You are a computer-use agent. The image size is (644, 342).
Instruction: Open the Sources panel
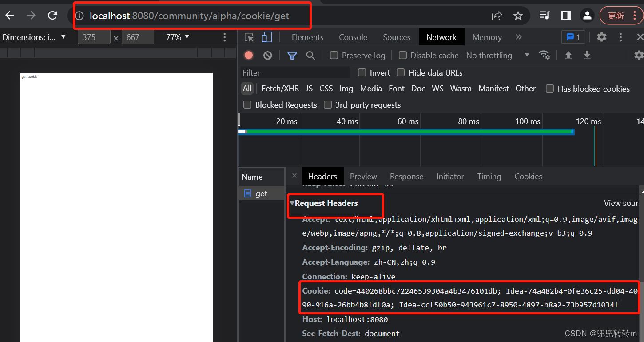point(397,37)
